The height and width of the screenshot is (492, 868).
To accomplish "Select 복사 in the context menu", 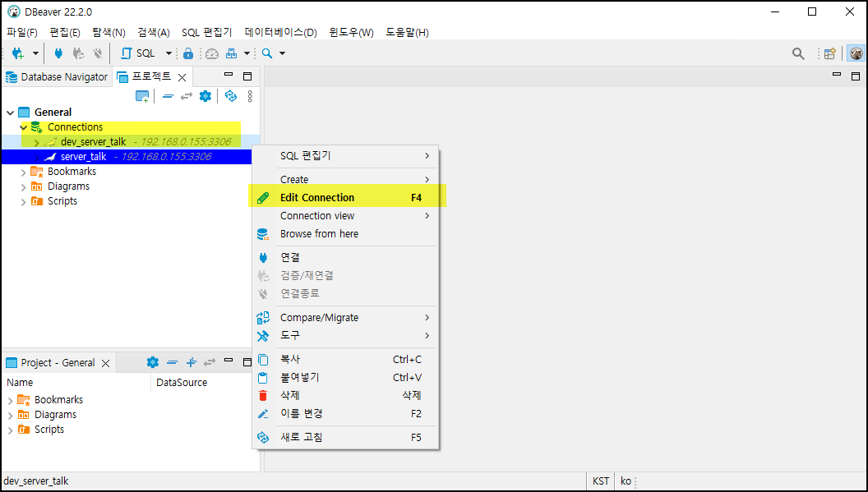I will coord(345,359).
